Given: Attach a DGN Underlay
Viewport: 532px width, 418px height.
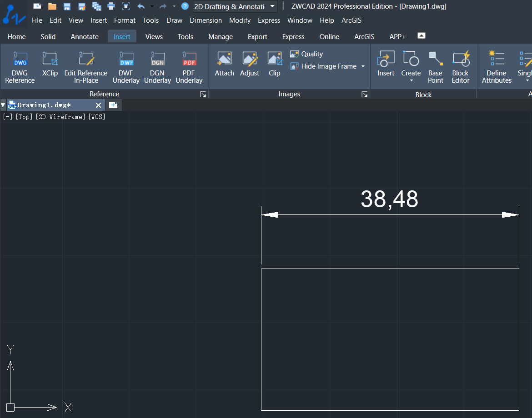Looking at the screenshot, I should (x=157, y=67).
